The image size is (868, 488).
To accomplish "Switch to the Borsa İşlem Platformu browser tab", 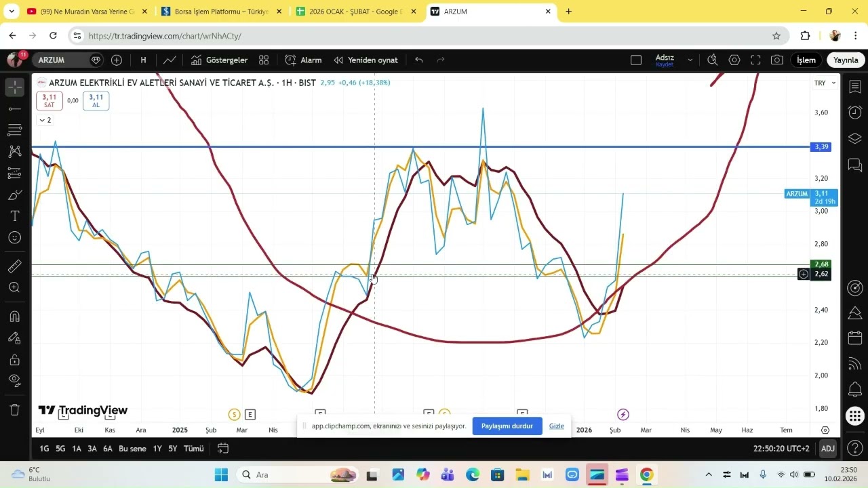I will (221, 12).
